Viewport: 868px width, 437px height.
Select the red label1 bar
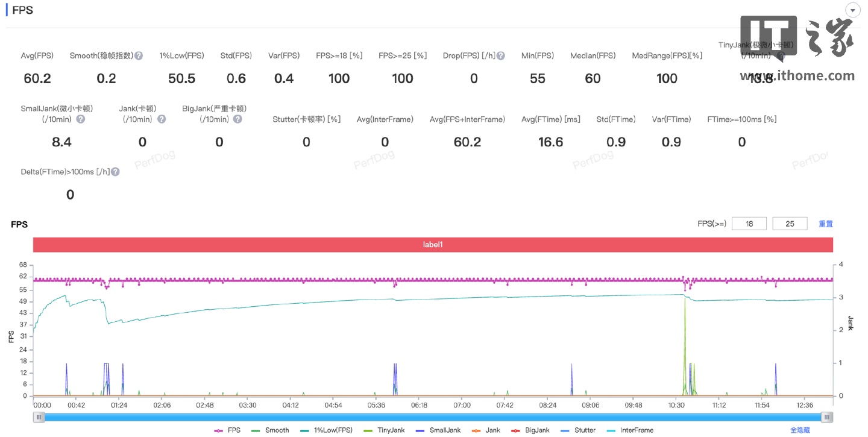pos(433,245)
